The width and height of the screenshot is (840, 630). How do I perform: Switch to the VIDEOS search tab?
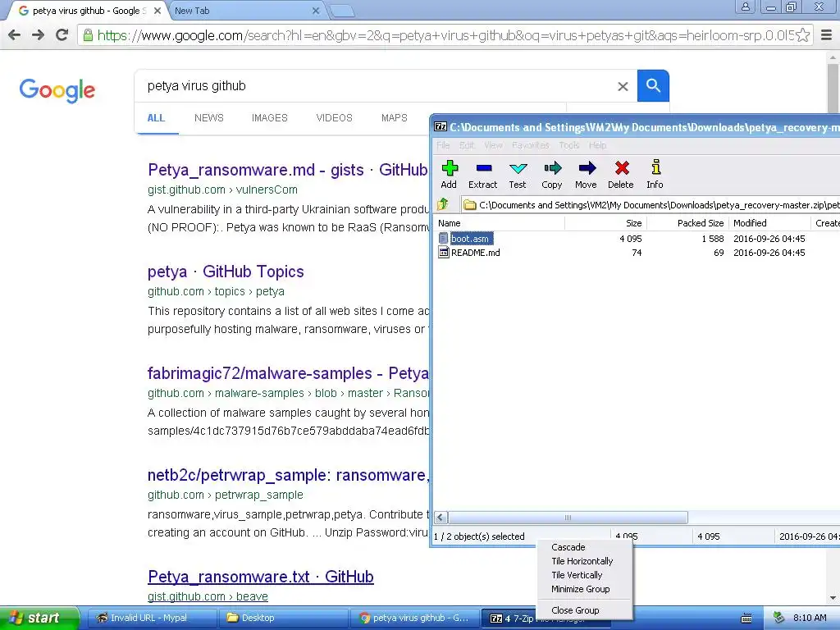[335, 118]
